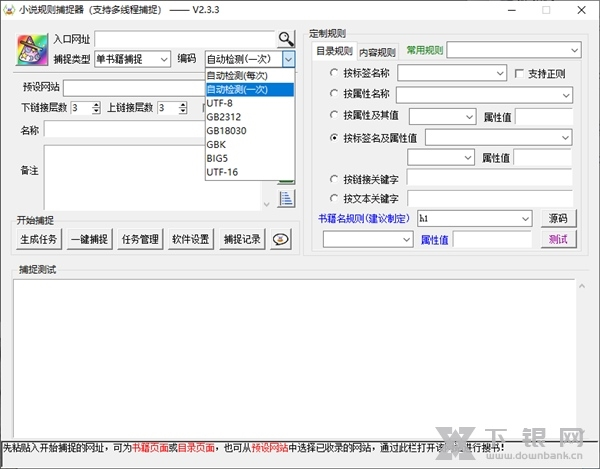Click the list icon beside the 备注 box

(287, 199)
